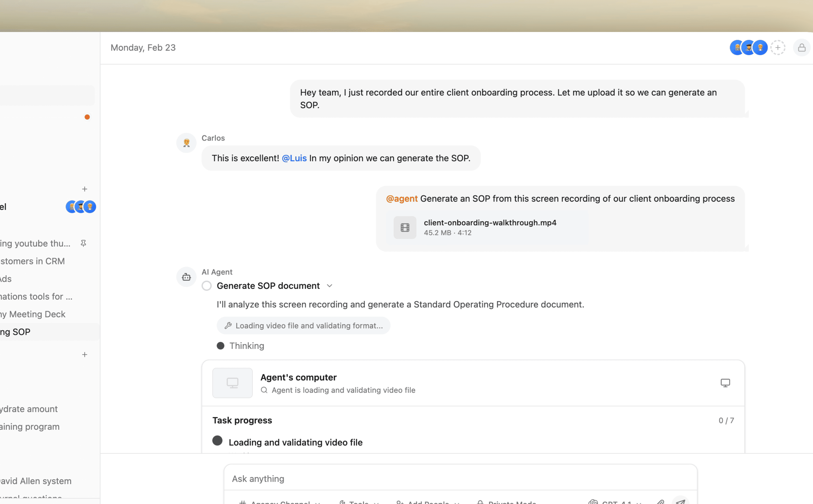Open client-onboarding-walkthrough.mp4 attachment
813x504 pixels.
pyautogui.click(x=490, y=223)
